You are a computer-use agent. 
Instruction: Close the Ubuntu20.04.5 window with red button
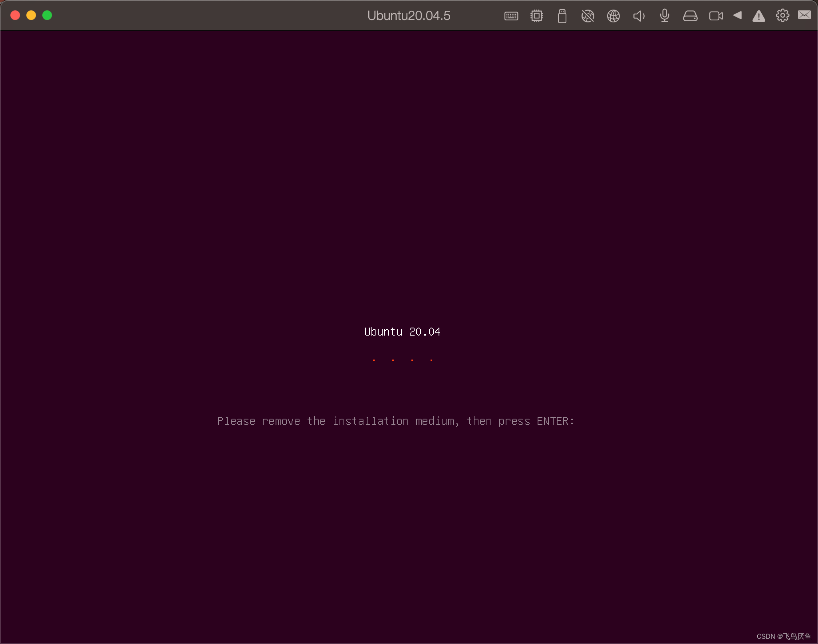(15, 15)
